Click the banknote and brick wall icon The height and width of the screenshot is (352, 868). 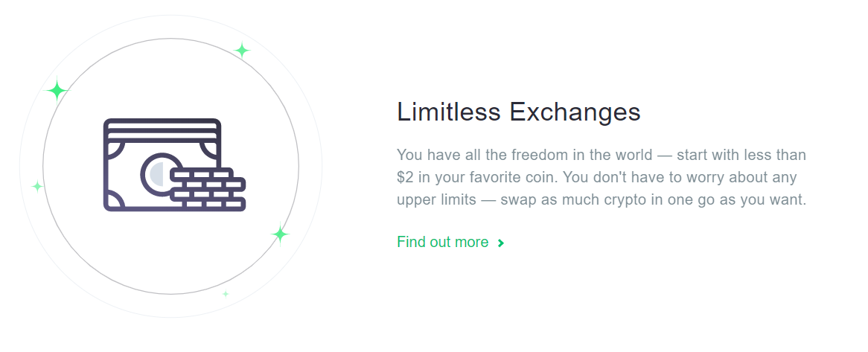(x=174, y=164)
